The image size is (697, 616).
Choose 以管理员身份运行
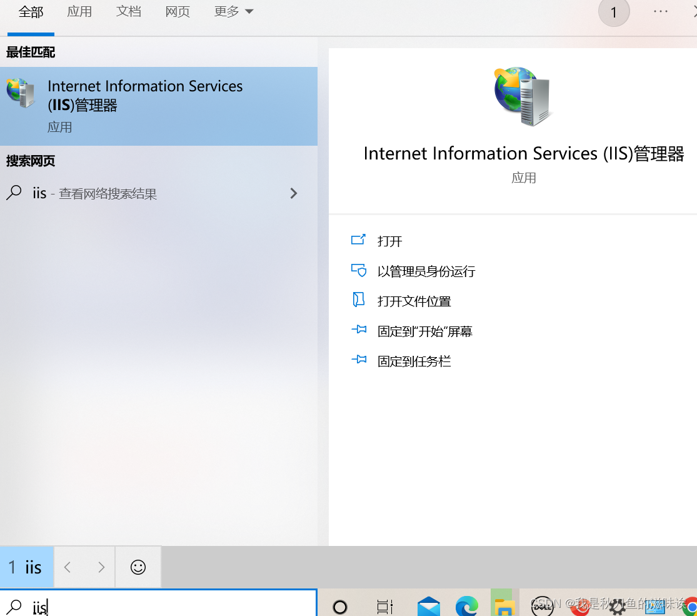(x=426, y=271)
